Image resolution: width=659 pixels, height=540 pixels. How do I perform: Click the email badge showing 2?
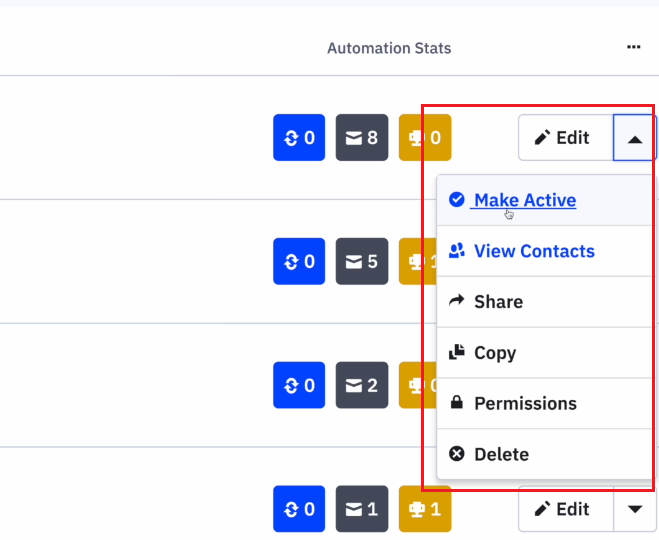[x=361, y=385]
